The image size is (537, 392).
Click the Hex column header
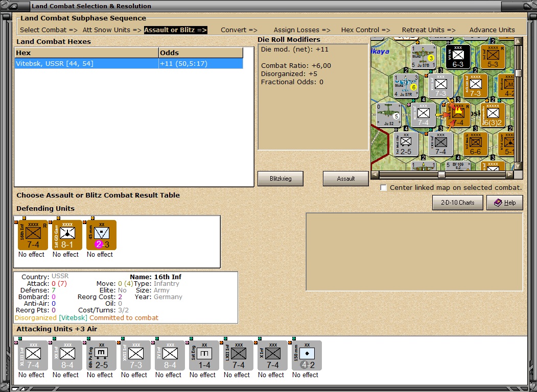87,53
